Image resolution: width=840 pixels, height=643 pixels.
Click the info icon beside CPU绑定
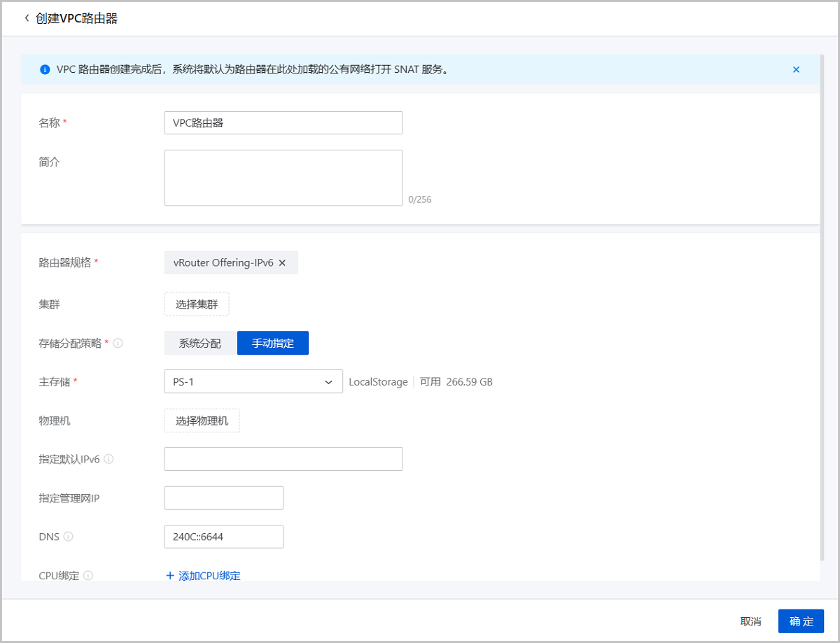88,575
